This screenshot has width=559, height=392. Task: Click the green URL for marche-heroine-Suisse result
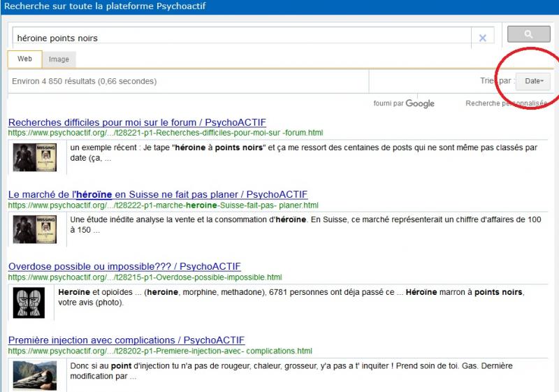pos(163,205)
